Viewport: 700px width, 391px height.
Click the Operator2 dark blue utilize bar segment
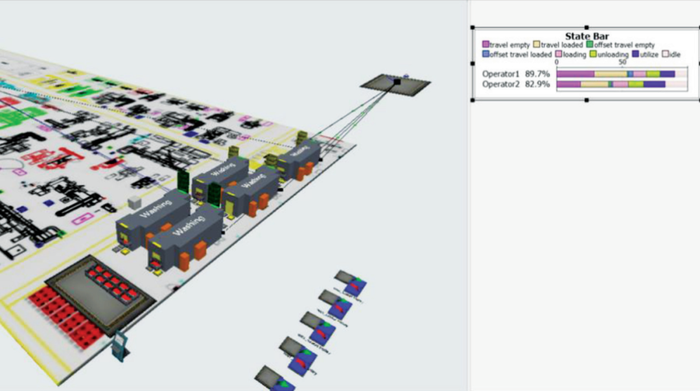[654, 84]
